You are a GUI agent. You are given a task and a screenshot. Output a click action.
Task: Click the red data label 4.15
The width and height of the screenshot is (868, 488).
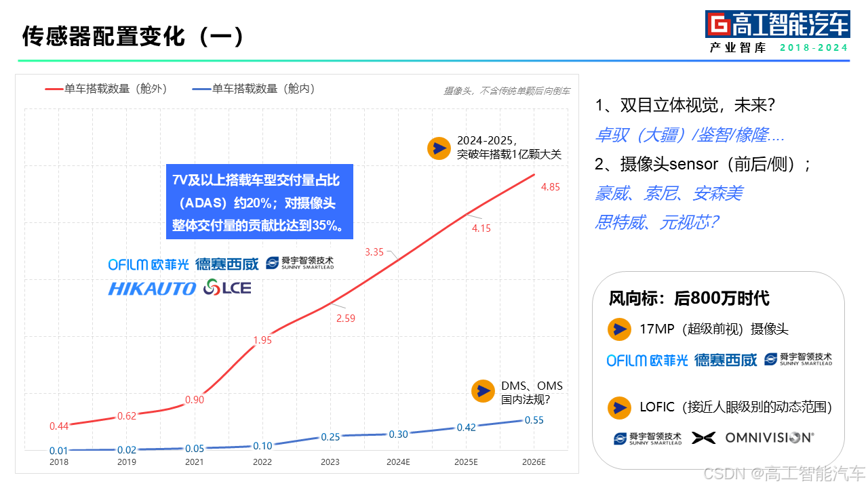[481, 228]
